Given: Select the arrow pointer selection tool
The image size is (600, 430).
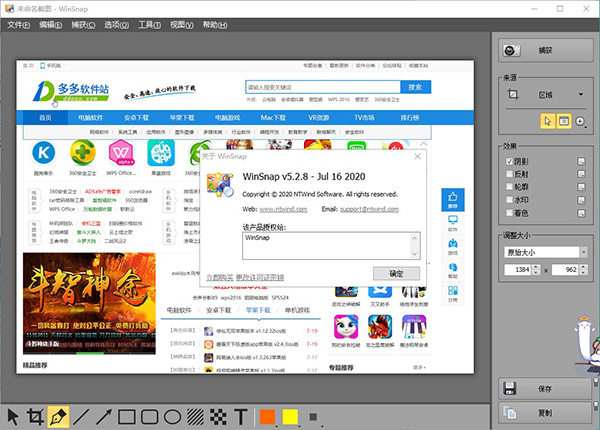Looking at the screenshot, I should pos(13,417).
